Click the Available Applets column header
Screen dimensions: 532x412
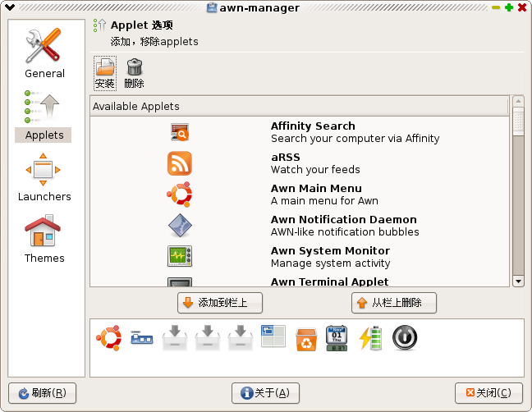[x=300, y=107]
